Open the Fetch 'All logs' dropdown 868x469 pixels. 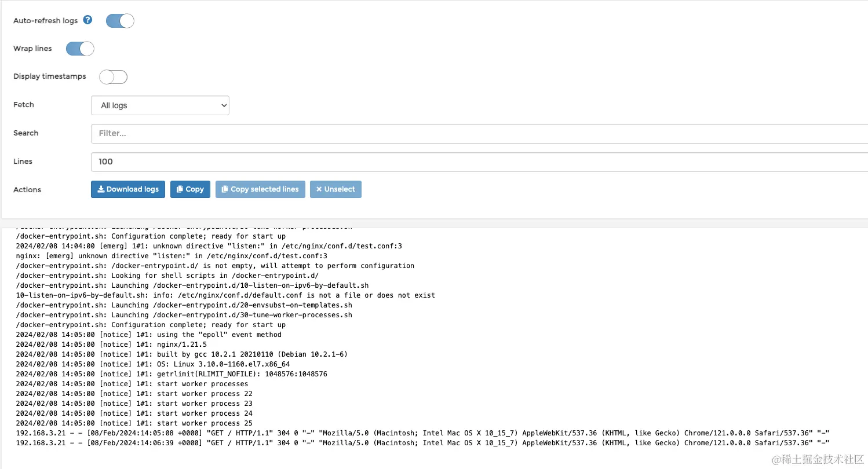click(x=160, y=105)
